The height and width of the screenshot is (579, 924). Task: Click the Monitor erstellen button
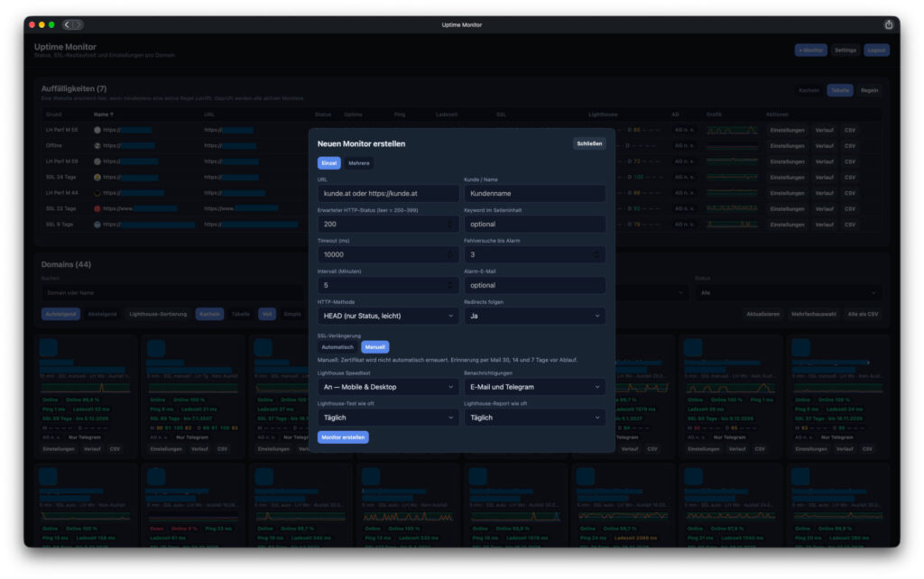pyautogui.click(x=343, y=437)
